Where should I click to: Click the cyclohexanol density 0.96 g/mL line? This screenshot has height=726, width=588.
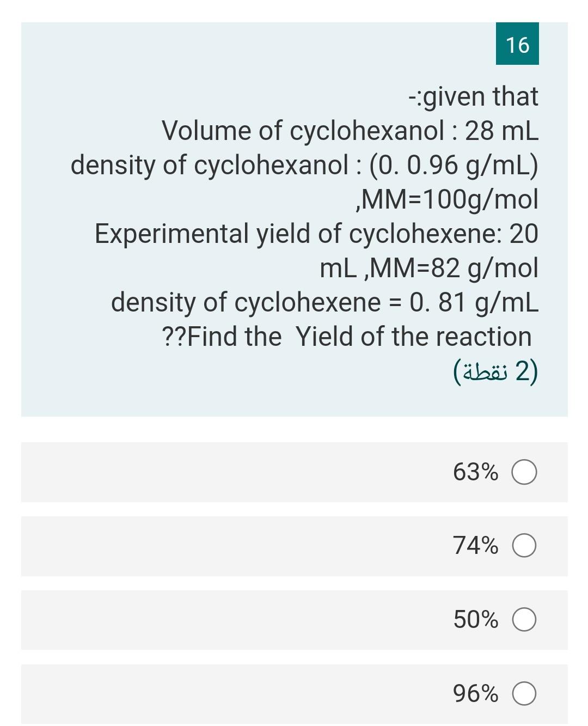(x=304, y=165)
